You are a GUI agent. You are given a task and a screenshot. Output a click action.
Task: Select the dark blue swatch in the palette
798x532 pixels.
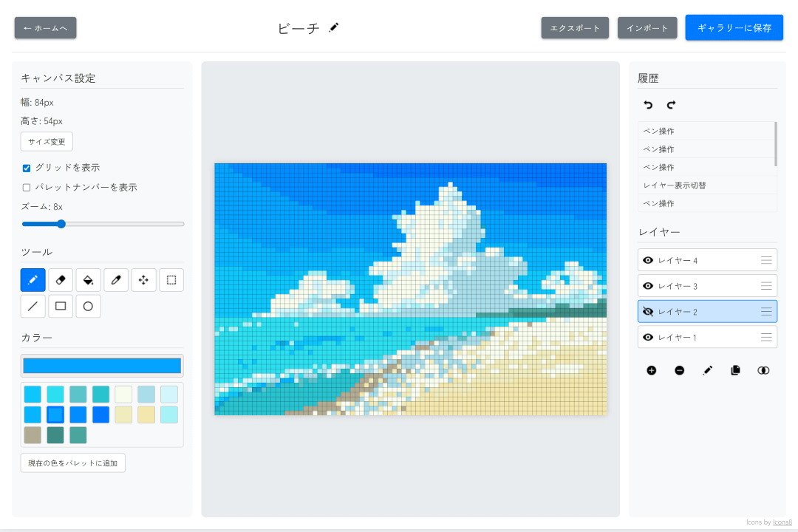point(101,415)
